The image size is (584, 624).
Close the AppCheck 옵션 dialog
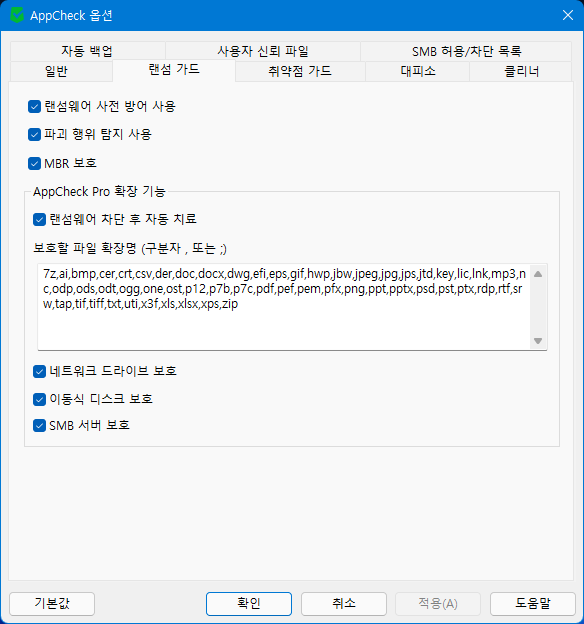pyautogui.click(x=568, y=15)
